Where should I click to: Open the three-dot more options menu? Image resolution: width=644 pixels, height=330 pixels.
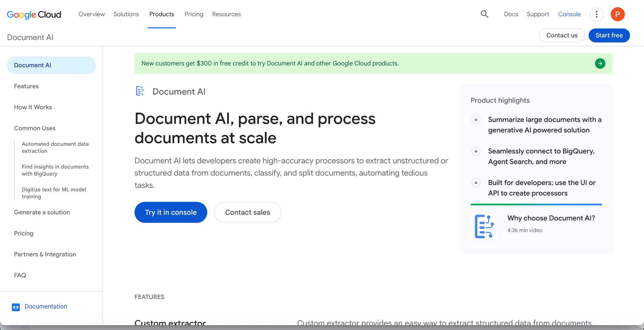pyautogui.click(x=597, y=14)
